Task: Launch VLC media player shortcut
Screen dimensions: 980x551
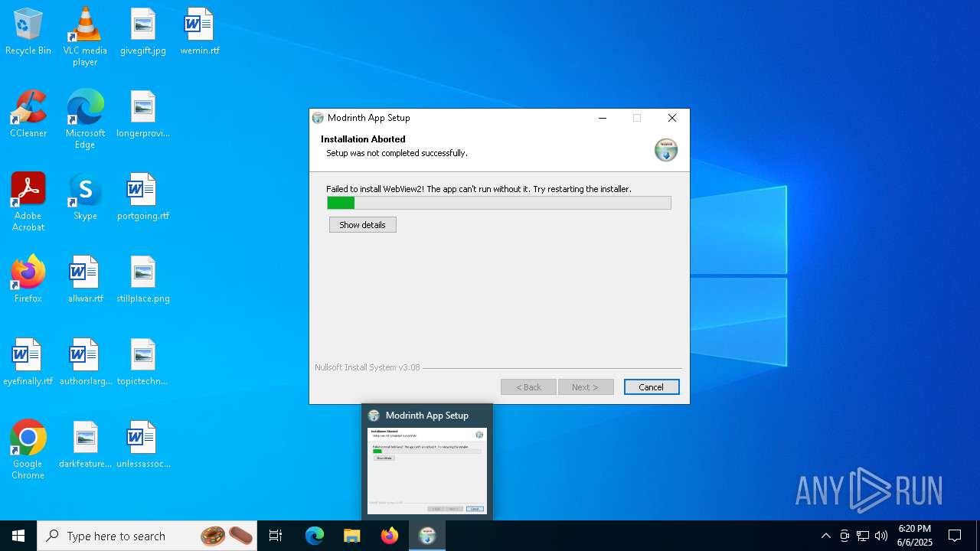Action: coord(85,37)
